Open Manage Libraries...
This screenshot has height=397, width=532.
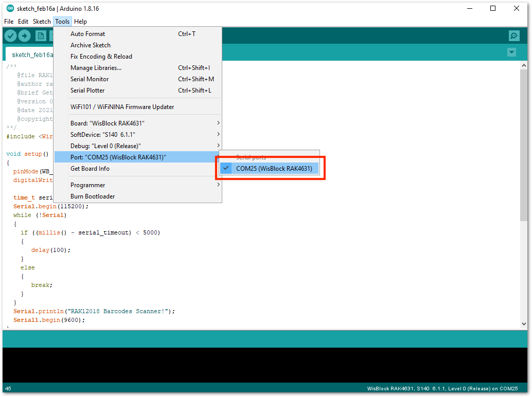point(138,68)
